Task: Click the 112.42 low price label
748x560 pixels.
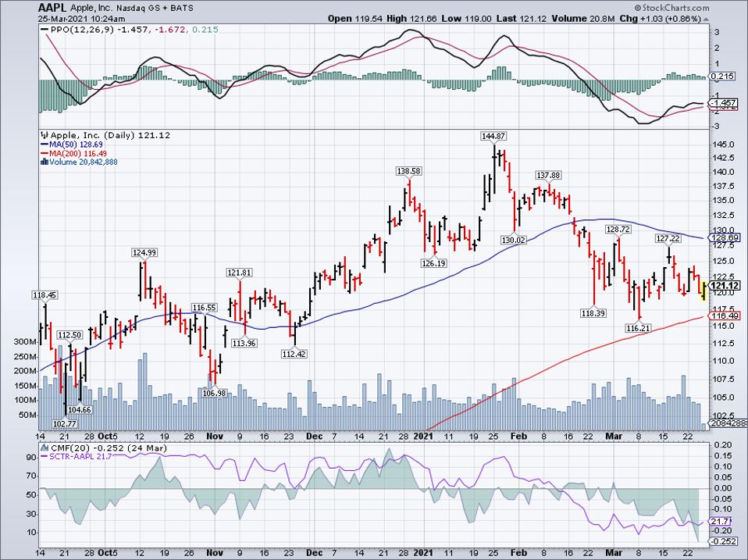Action: (x=294, y=354)
